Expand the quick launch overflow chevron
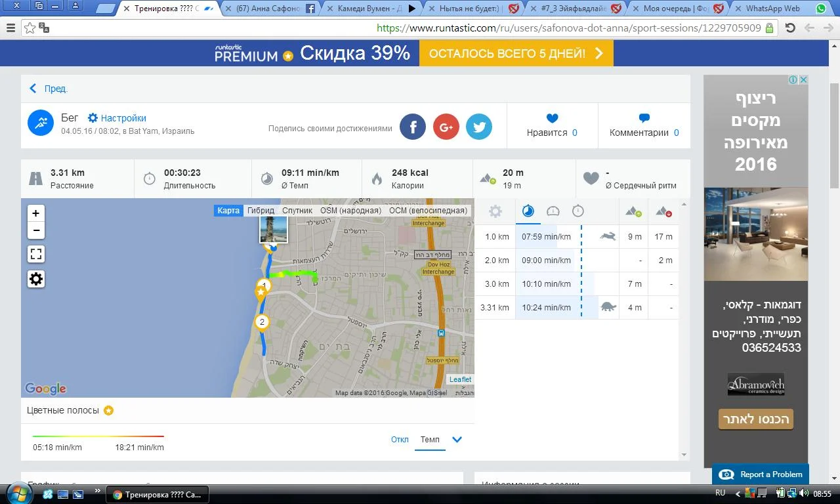Screen dimensions: 840x504 pos(98,491)
